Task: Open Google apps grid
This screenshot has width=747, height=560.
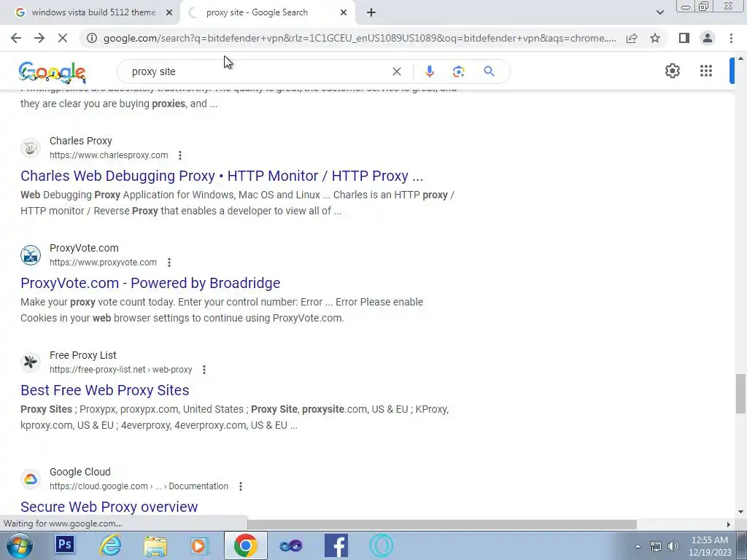Action: (706, 71)
